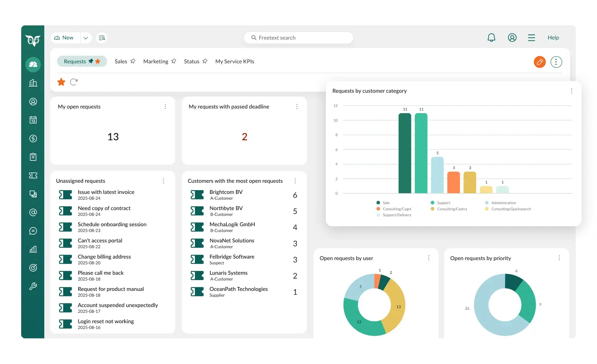The width and height of the screenshot is (597, 364).
Task: Open the kebab menu on My open requests
Action: tap(165, 106)
